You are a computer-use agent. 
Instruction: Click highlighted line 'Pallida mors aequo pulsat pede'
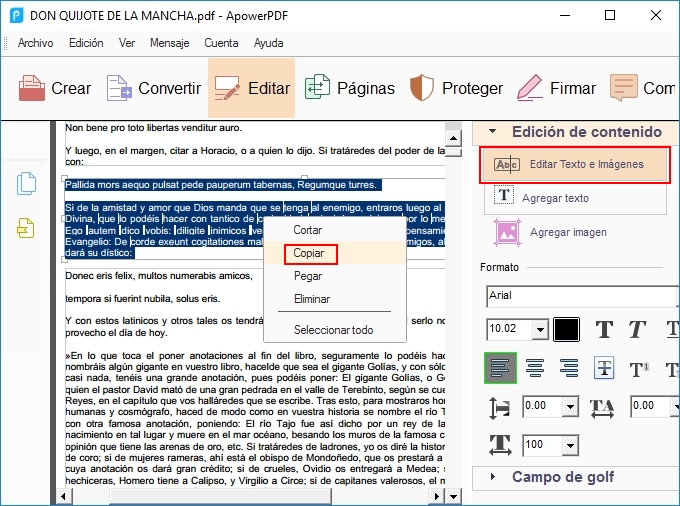point(221,185)
